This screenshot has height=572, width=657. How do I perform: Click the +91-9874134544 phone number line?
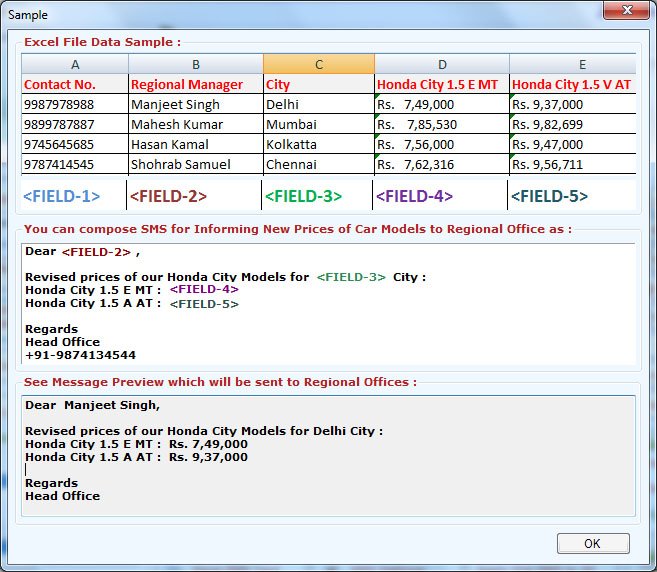point(80,355)
